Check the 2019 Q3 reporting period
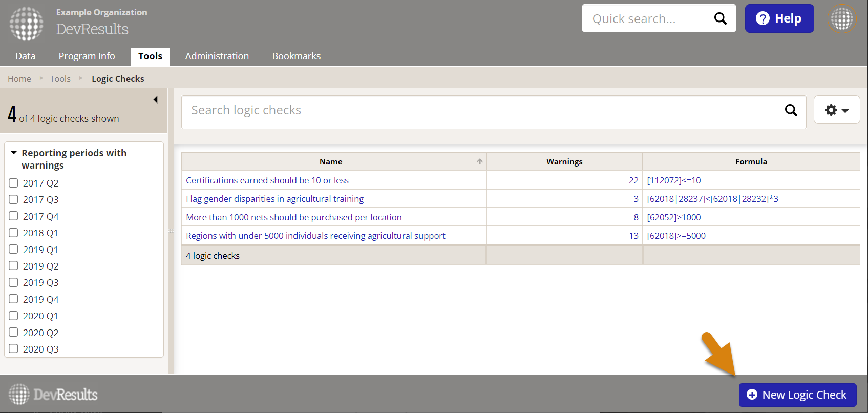 click(13, 282)
